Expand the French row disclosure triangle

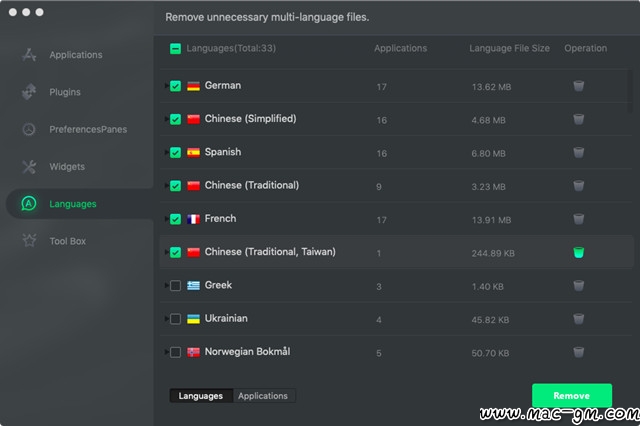pyautogui.click(x=166, y=219)
